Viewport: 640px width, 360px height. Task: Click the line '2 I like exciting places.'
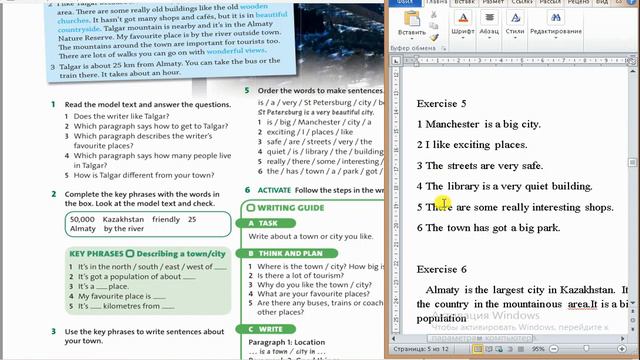[x=472, y=145]
